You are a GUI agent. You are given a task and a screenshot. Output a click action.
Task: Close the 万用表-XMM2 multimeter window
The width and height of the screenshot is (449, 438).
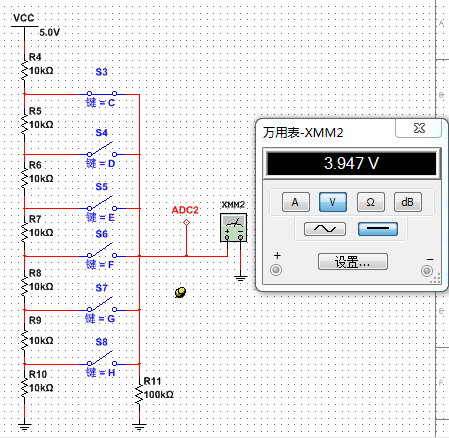[419, 128]
